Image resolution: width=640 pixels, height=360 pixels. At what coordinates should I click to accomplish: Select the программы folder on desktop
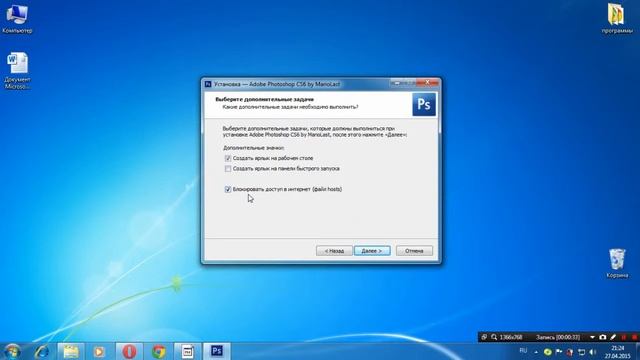coord(617,18)
